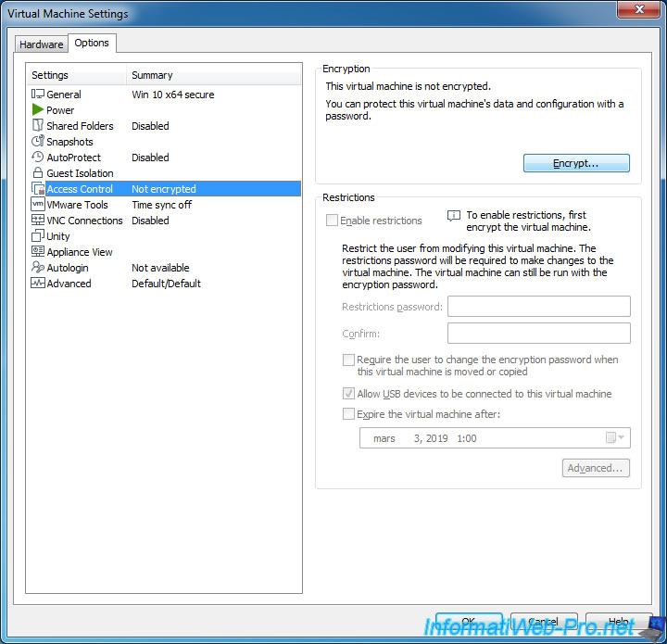The image size is (667, 644).
Task: Select the VMware Tools vm icon
Action: [x=38, y=205]
